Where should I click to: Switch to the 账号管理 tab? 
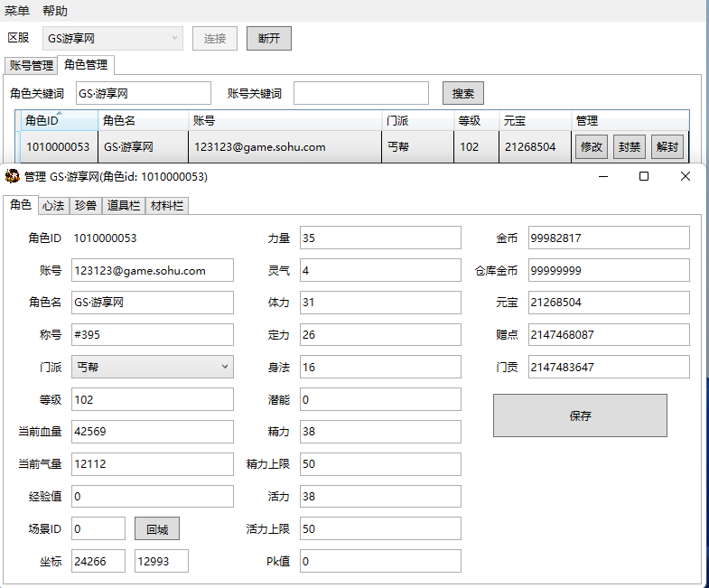tap(31, 65)
